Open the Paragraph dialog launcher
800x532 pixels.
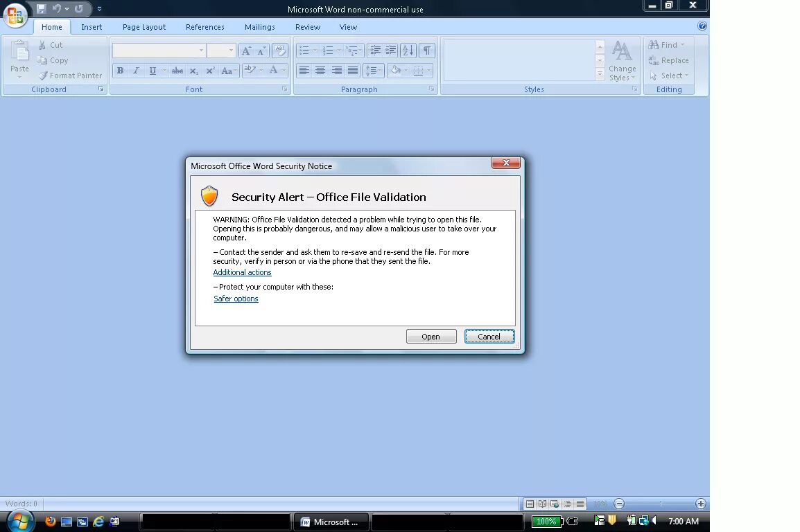[432, 89]
